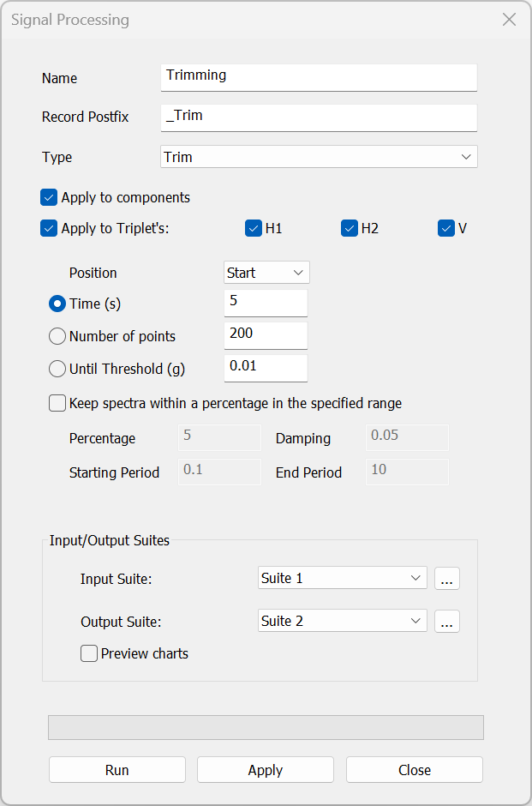Expand the Output Suite dropdown
532x806 pixels.
342,622
